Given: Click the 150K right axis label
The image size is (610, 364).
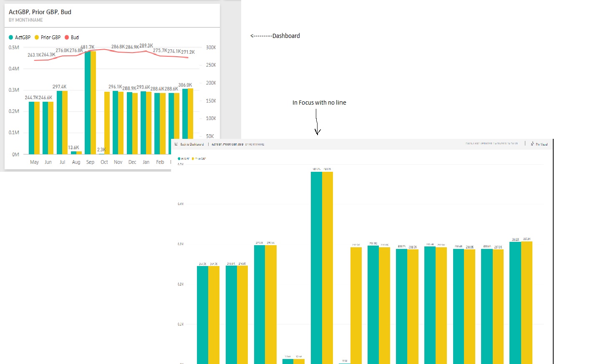Looking at the screenshot, I should click(x=211, y=101).
